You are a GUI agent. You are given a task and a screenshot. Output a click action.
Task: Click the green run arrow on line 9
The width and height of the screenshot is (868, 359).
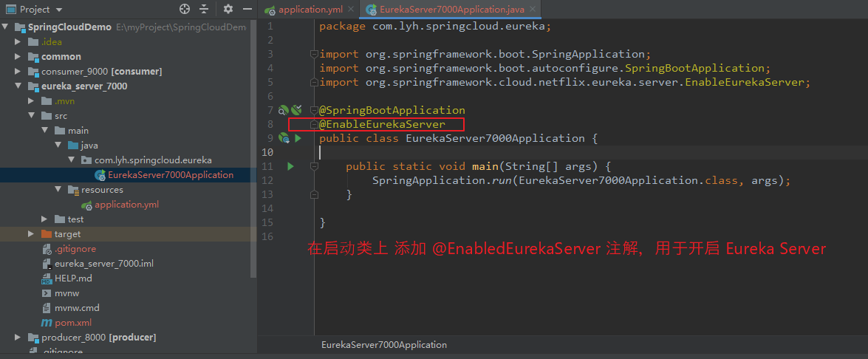pyautogui.click(x=298, y=138)
